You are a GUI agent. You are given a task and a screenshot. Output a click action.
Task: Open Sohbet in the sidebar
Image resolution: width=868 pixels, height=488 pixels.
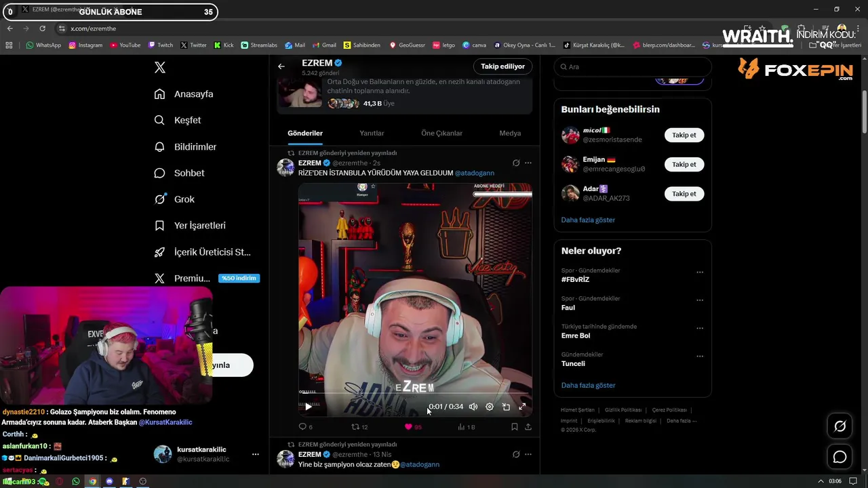(179, 173)
